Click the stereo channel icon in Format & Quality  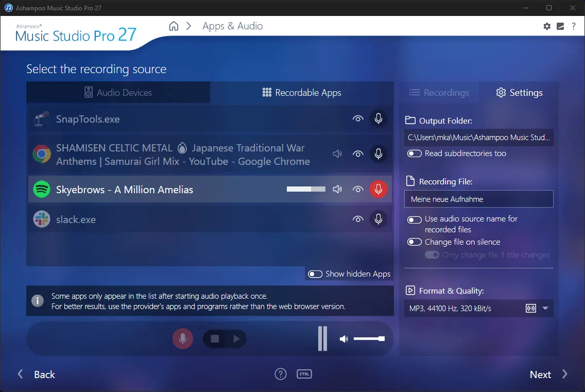point(530,309)
